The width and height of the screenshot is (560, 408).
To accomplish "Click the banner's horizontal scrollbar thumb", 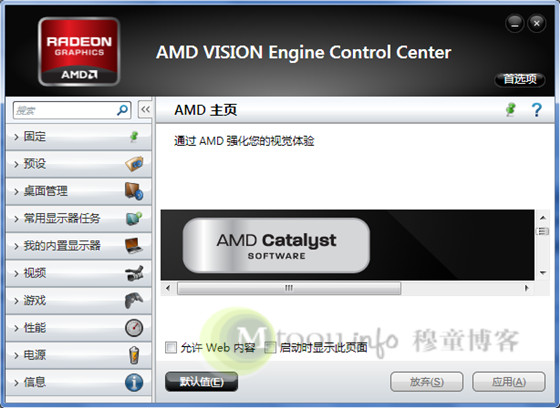I will pyautogui.click(x=289, y=288).
